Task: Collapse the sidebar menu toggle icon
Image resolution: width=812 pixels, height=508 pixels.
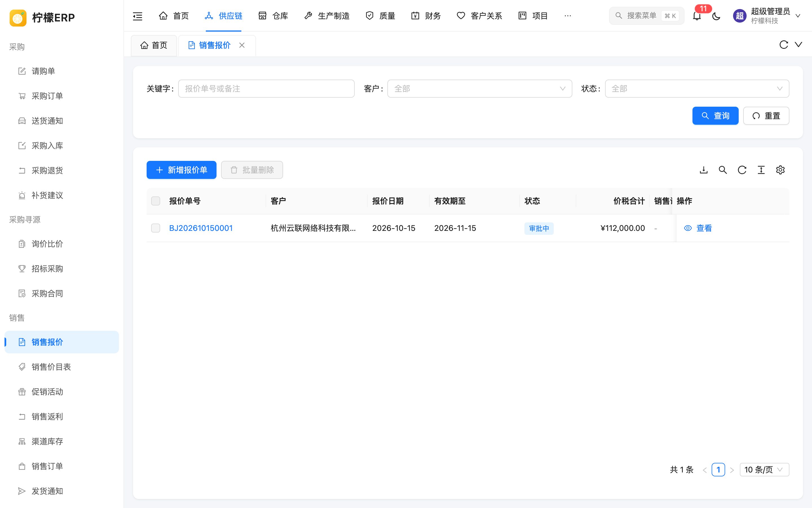Action: [138, 16]
